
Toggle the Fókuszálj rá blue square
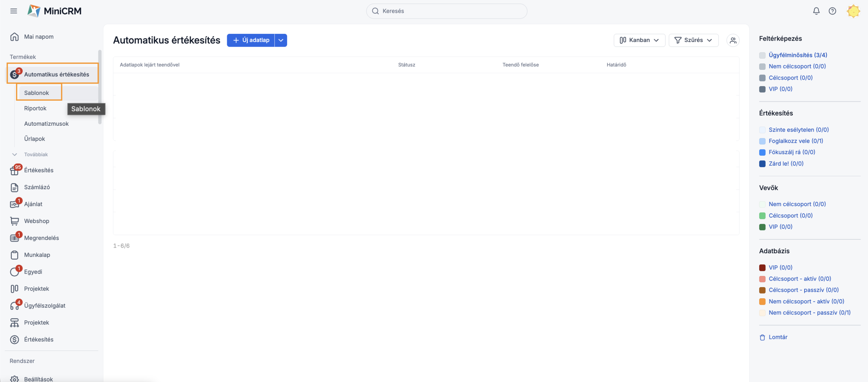762,152
